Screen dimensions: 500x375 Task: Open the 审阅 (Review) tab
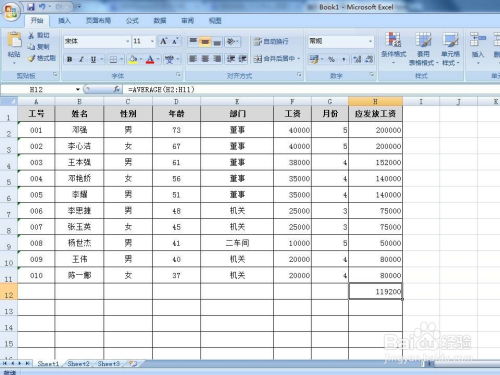(187, 21)
